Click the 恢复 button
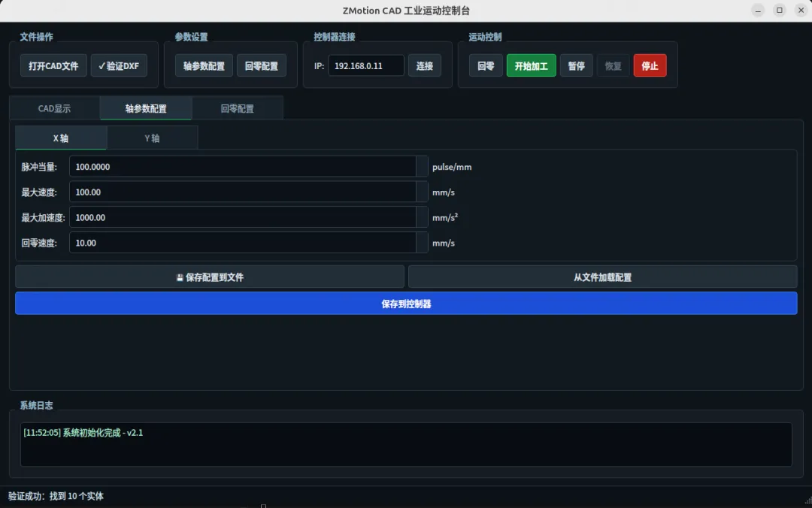Screen dimensions: 812x508 pos(613,66)
